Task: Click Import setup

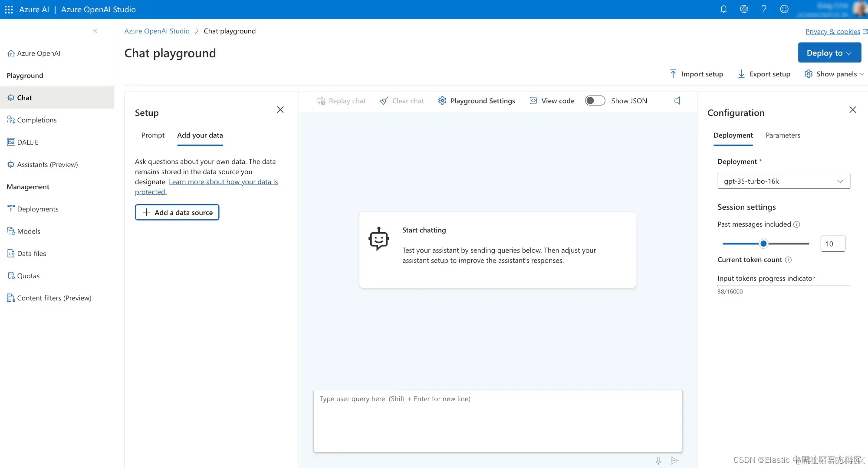Action: [x=696, y=74]
